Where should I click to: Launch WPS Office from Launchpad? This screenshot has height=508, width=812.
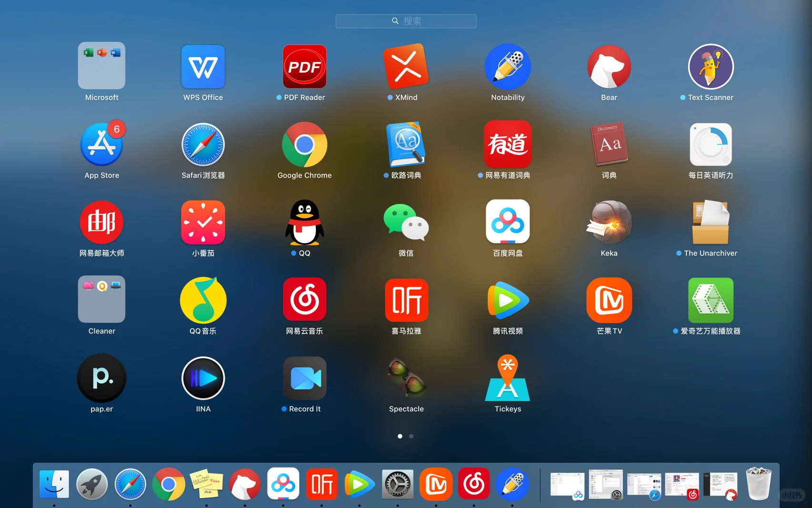(203, 66)
